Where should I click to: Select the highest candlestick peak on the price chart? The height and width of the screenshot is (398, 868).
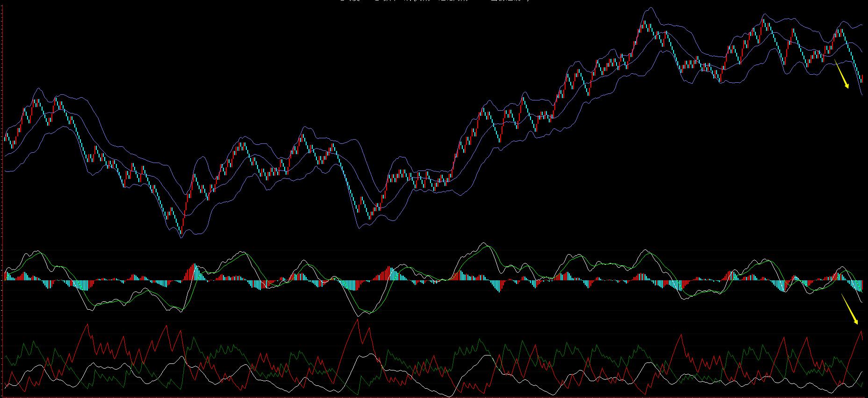[646, 22]
